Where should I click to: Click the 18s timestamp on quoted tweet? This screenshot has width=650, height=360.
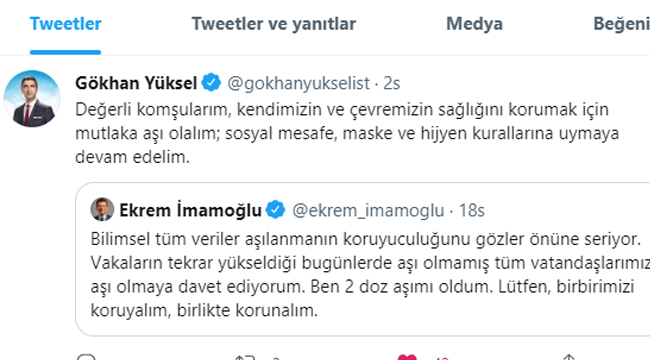pos(472,210)
